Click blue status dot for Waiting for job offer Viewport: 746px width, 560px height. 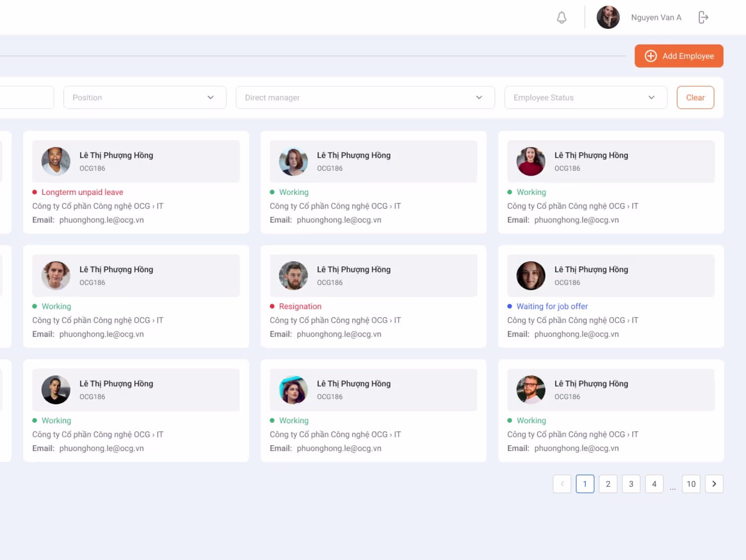[x=510, y=306]
